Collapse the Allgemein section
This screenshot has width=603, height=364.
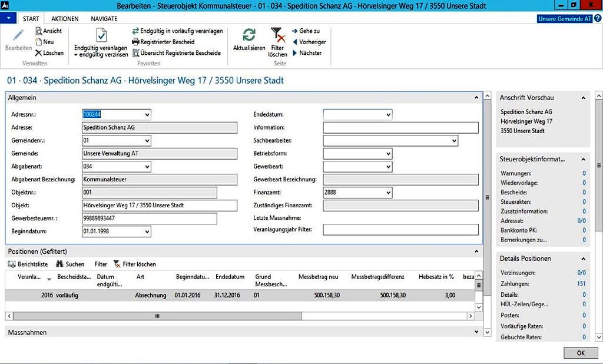(476, 97)
